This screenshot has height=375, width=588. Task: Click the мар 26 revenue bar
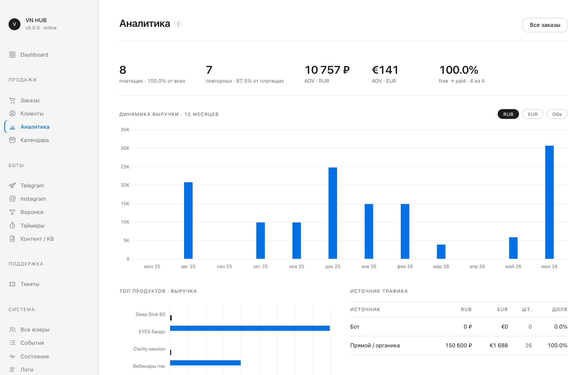(x=441, y=252)
